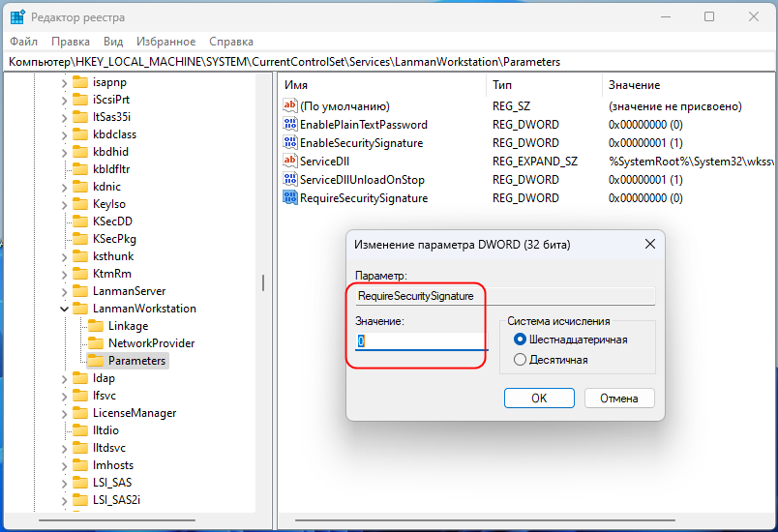Click ServiceDllUnloadOnStop DWORD icon
Viewport: 778px width, 532px height.
[289, 179]
